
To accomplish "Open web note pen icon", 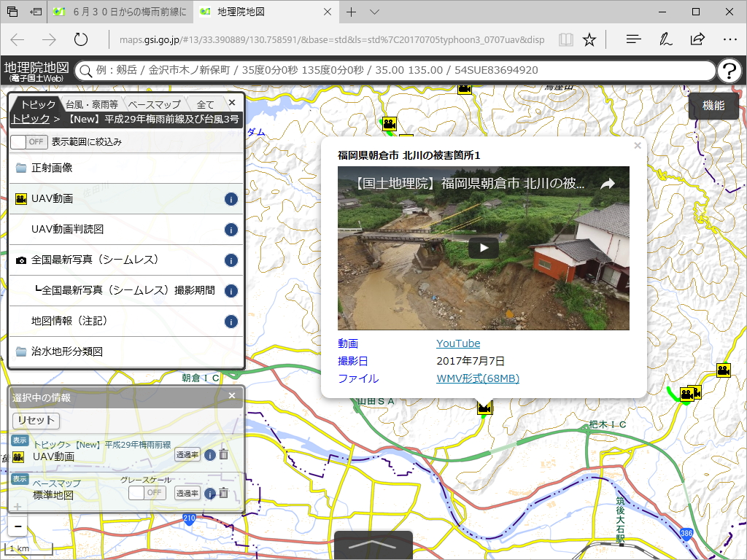I will pyautogui.click(x=665, y=39).
